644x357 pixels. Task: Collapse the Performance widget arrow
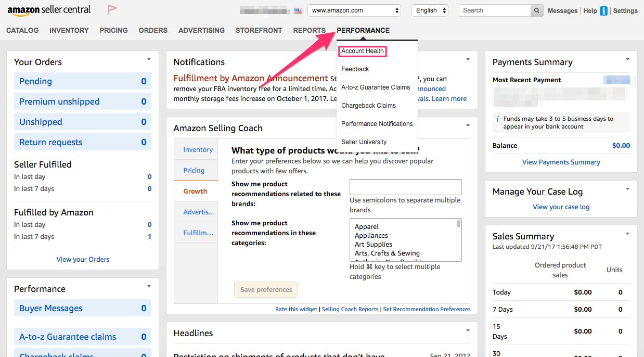click(149, 286)
